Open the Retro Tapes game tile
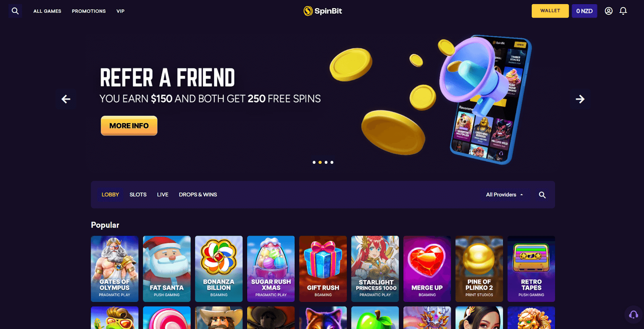 (531, 269)
